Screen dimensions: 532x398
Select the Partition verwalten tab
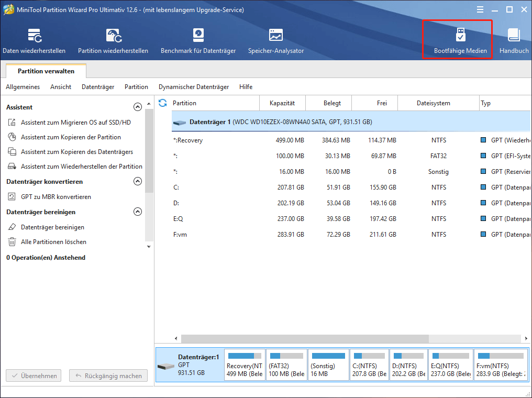(x=46, y=71)
